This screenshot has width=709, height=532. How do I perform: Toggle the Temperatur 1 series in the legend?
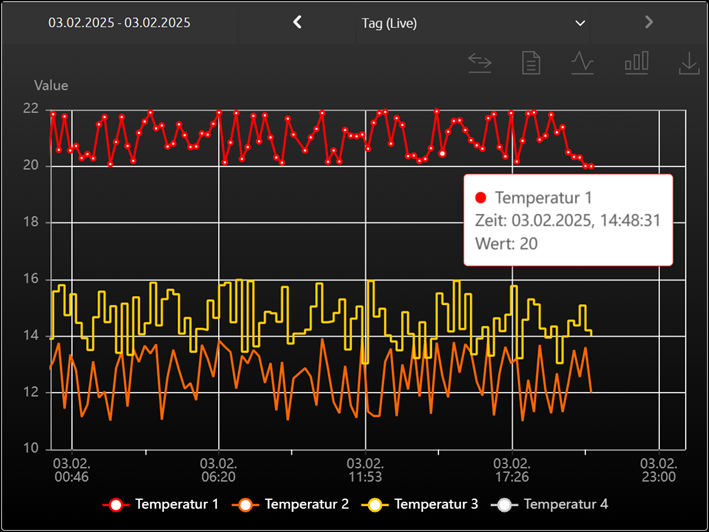[x=177, y=504]
